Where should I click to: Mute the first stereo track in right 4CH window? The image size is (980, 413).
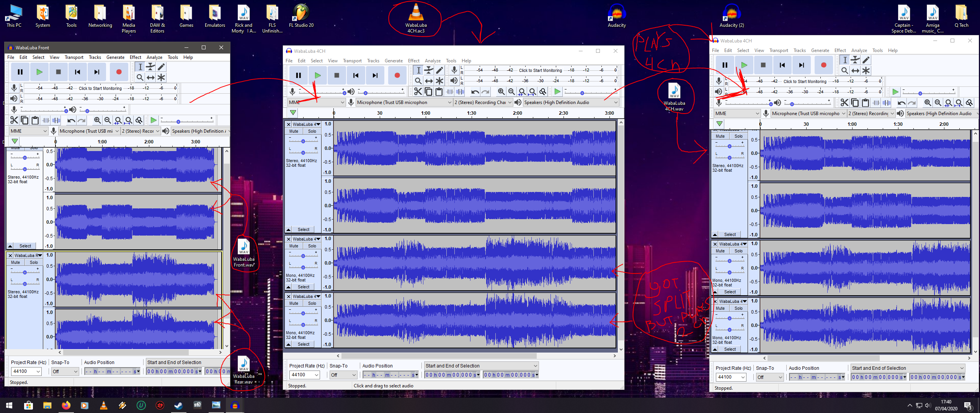pos(720,136)
